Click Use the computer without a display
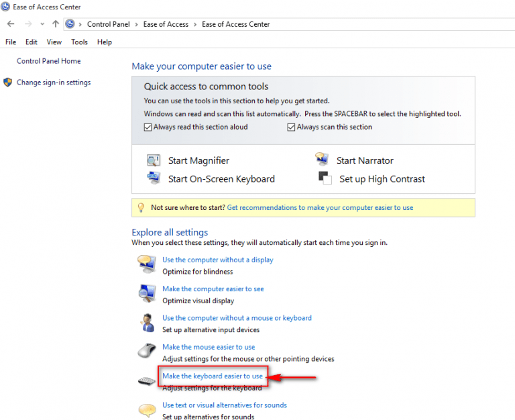Viewport: 515px width, 420px height. click(x=217, y=260)
